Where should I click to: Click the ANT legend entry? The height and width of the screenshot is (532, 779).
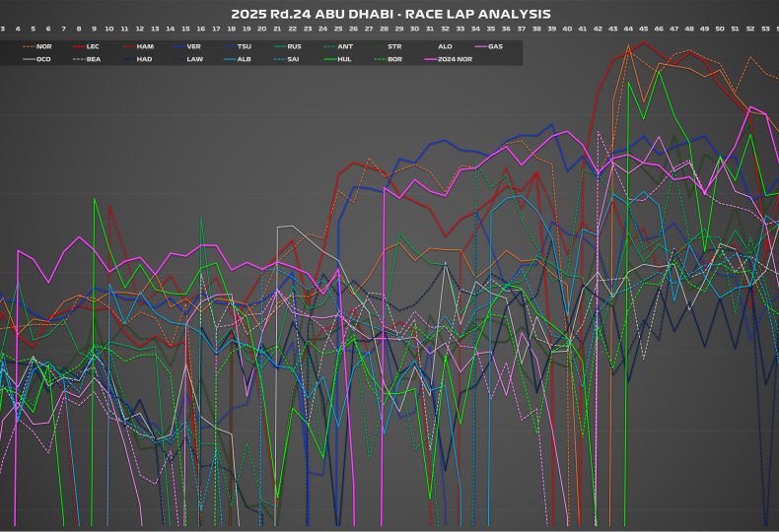coord(344,46)
